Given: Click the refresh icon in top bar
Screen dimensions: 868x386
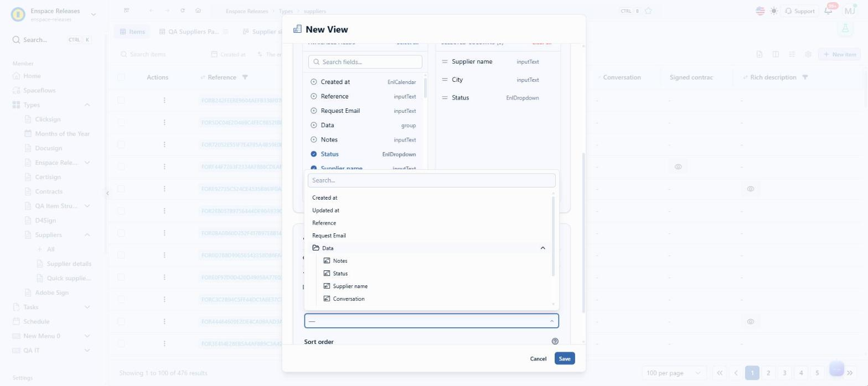Looking at the screenshot, I should 183,11.
